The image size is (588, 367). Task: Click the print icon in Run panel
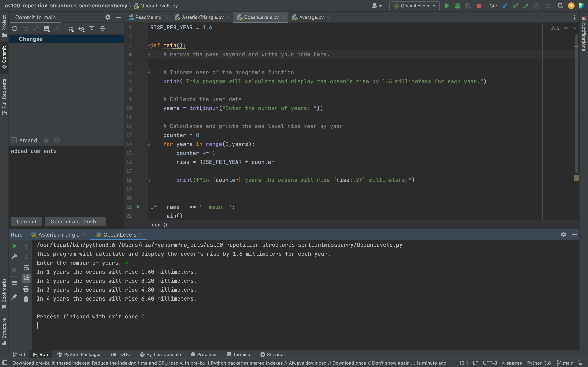pyautogui.click(x=26, y=289)
